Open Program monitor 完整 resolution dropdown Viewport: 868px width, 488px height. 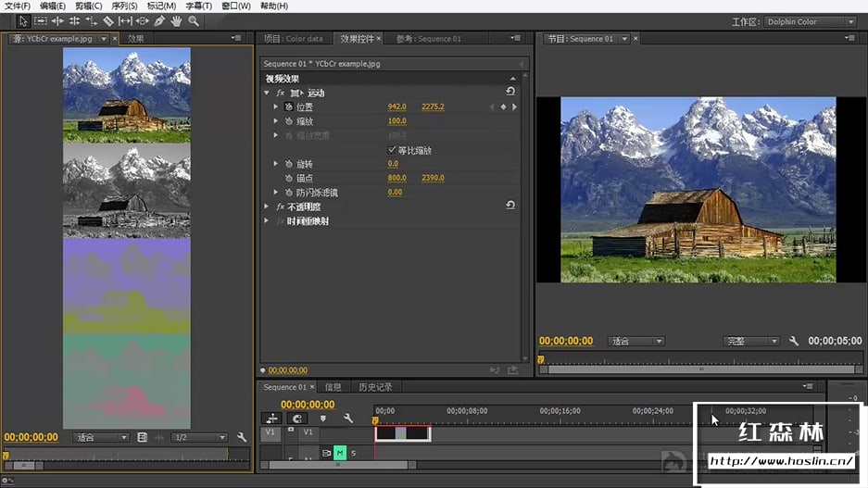pyautogui.click(x=751, y=341)
